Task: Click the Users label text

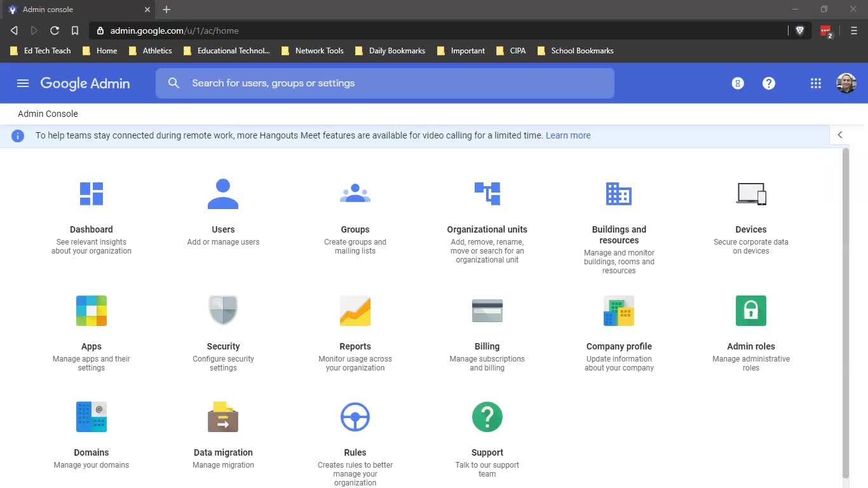Action: [223, 229]
